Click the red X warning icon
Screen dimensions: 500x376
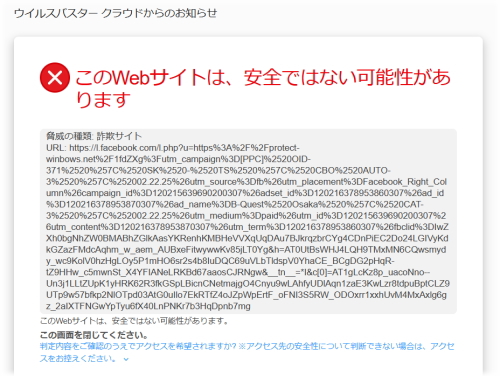click(55, 78)
